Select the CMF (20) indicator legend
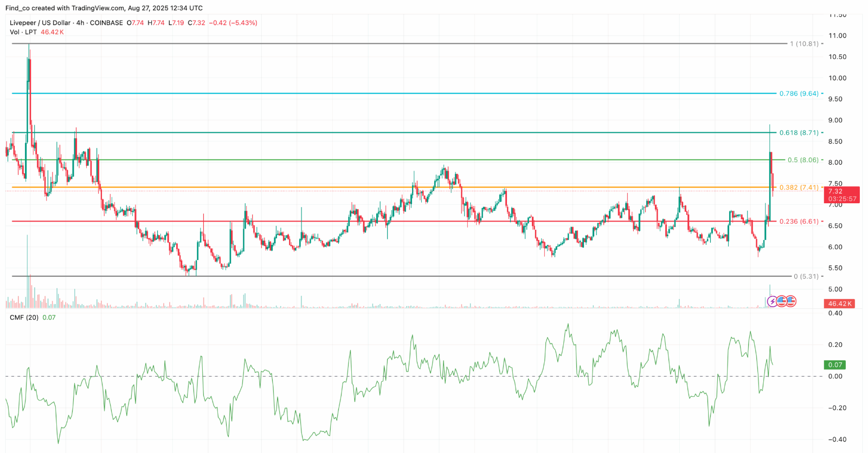868x453 pixels. (x=24, y=318)
